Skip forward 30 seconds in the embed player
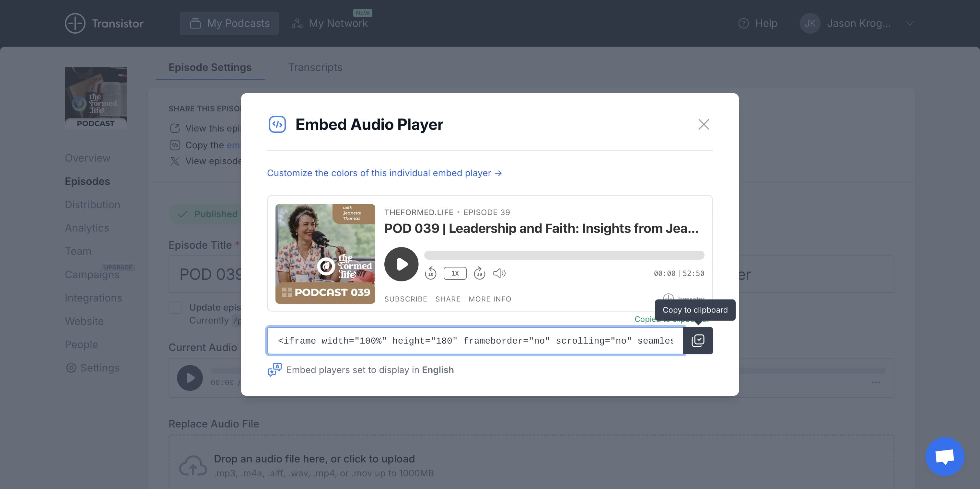 [x=479, y=273]
